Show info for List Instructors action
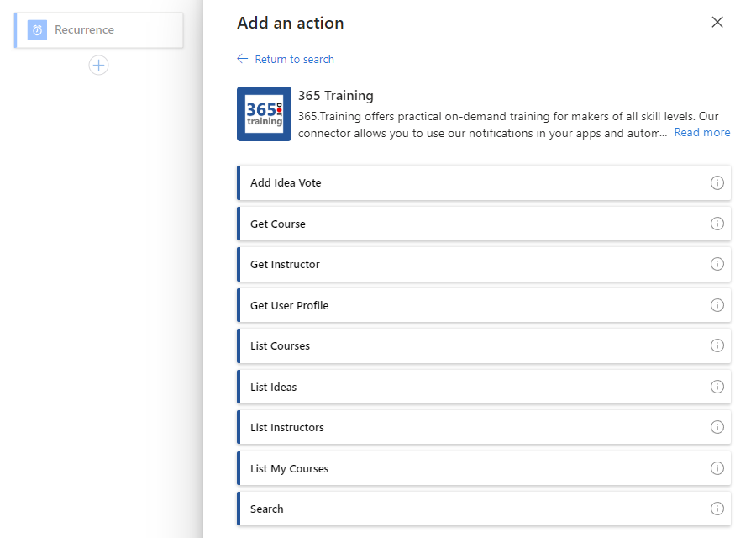This screenshot has height=538, width=756. click(x=717, y=427)
